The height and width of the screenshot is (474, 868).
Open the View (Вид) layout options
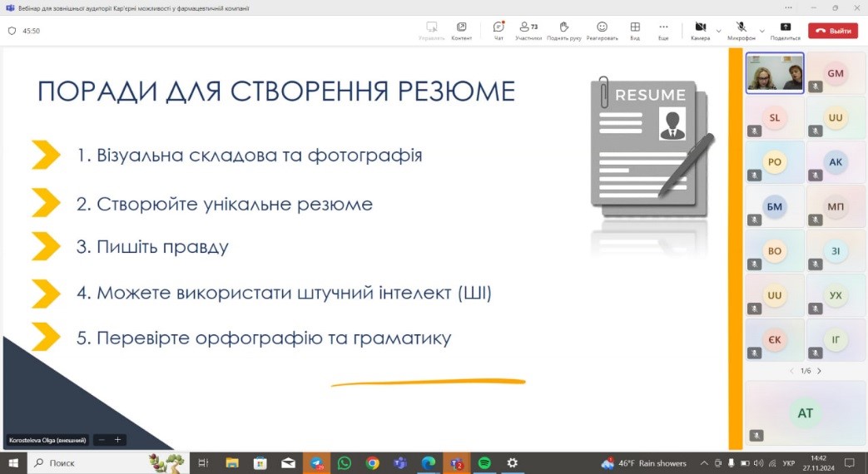[x=635, y=30]
